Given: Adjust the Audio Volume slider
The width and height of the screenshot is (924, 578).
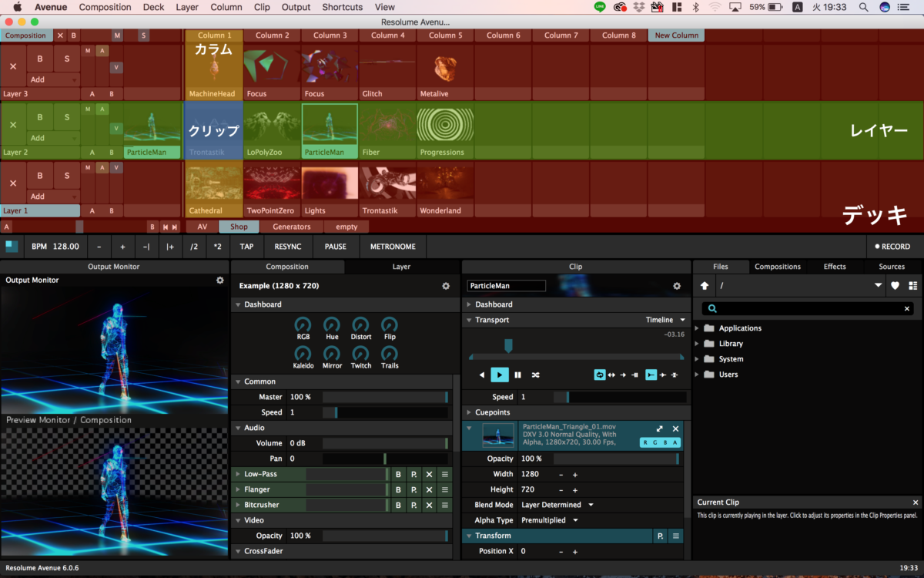Looking at the screenshot, I should coord(385,443).
